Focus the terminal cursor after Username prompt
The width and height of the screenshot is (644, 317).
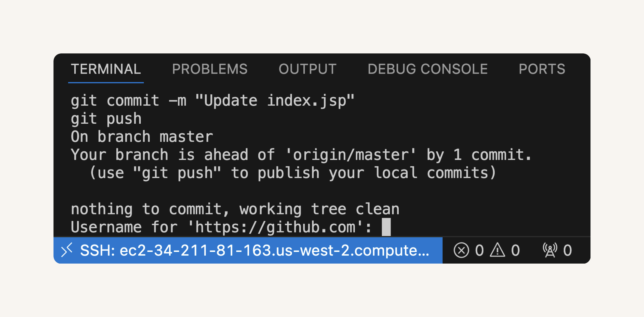pos(386,227)
